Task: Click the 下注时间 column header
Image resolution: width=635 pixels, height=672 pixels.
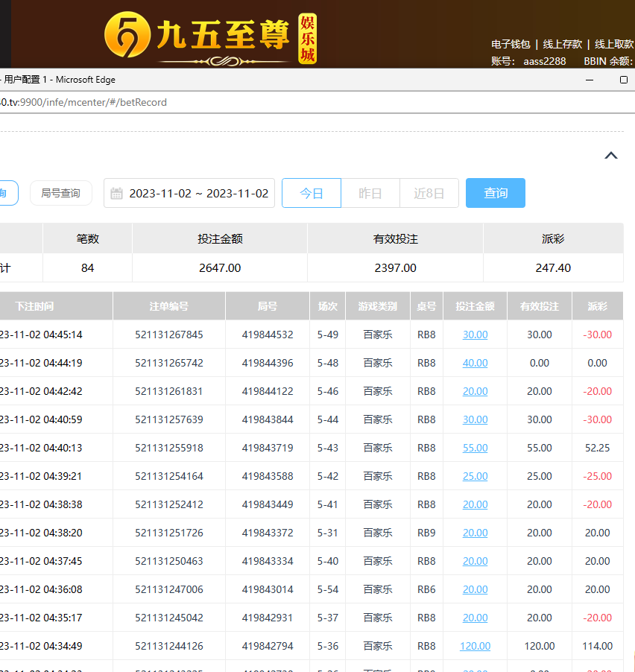Action: pyautogui.click(x=34, y=306)
